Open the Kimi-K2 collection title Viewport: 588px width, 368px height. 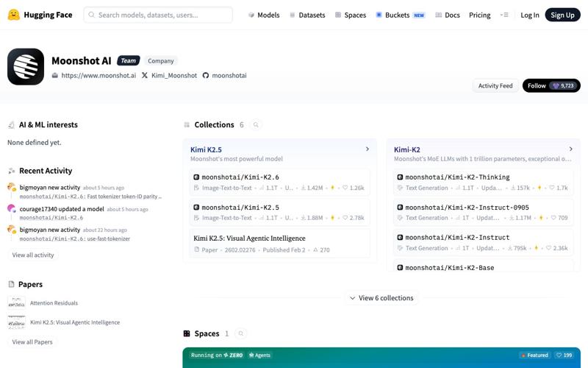[x=407, y=149]
